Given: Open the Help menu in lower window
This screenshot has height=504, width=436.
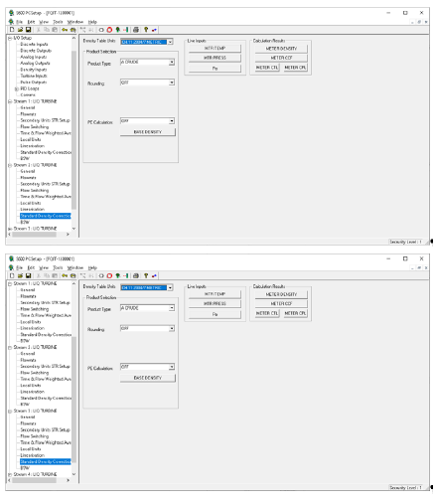Looking at the screenshot, I should (x=92, y=267).
